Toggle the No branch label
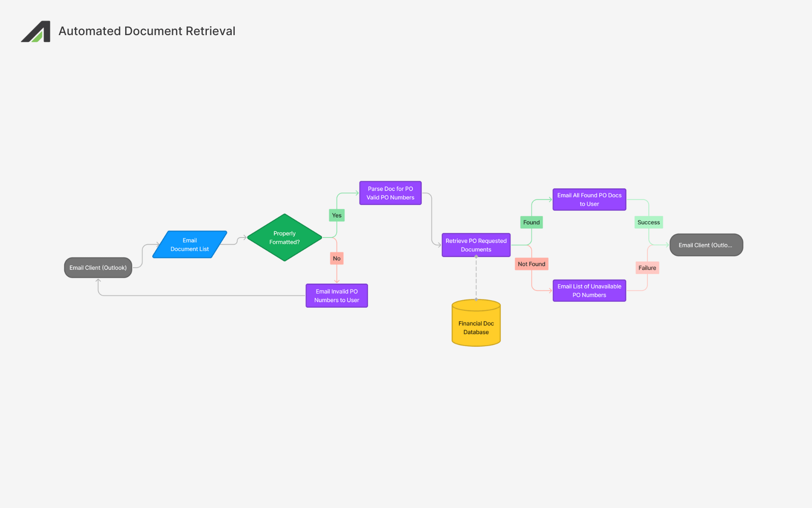 336,258
